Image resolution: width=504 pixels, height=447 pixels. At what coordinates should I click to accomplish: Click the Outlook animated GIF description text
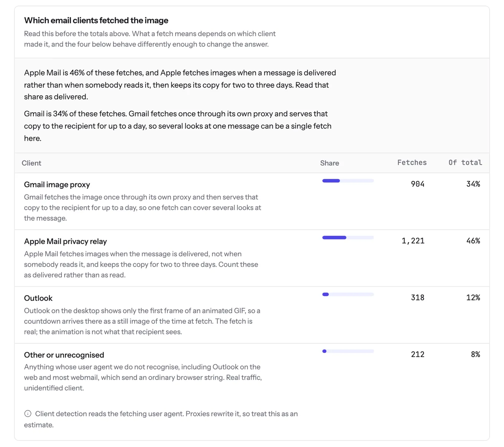(x=142, y=321)
